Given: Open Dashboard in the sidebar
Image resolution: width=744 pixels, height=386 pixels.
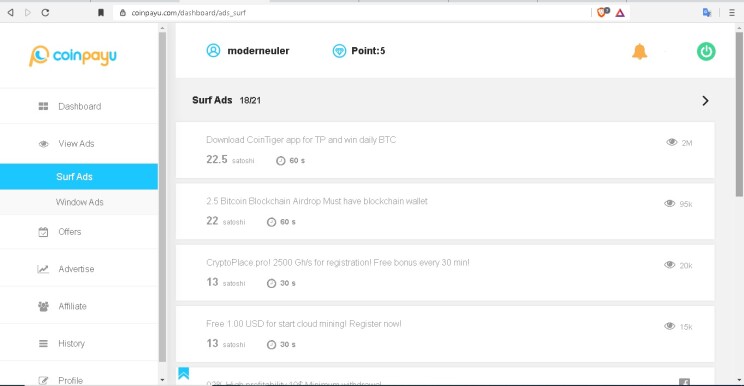Looking at the screenshot, I should [79, 106].
